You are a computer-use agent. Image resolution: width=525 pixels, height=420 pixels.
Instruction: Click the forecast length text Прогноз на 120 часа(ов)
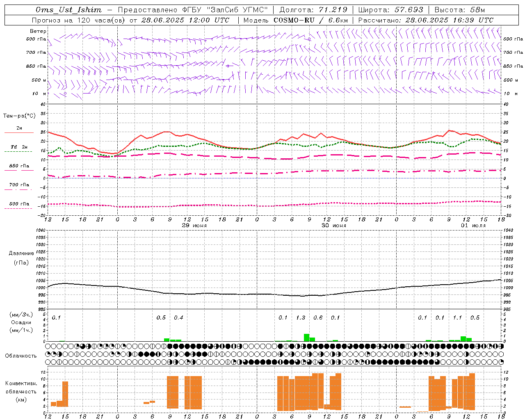tap(79, 20)
